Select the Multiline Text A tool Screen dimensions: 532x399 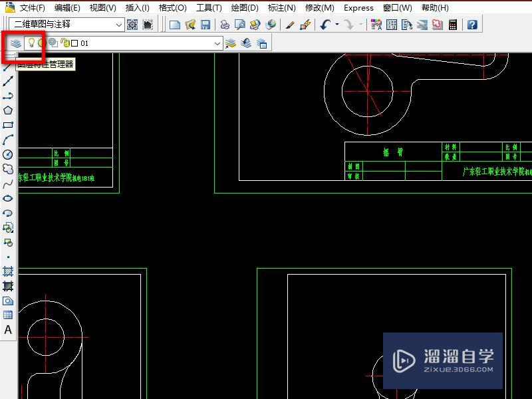click(x=8, y=329)
